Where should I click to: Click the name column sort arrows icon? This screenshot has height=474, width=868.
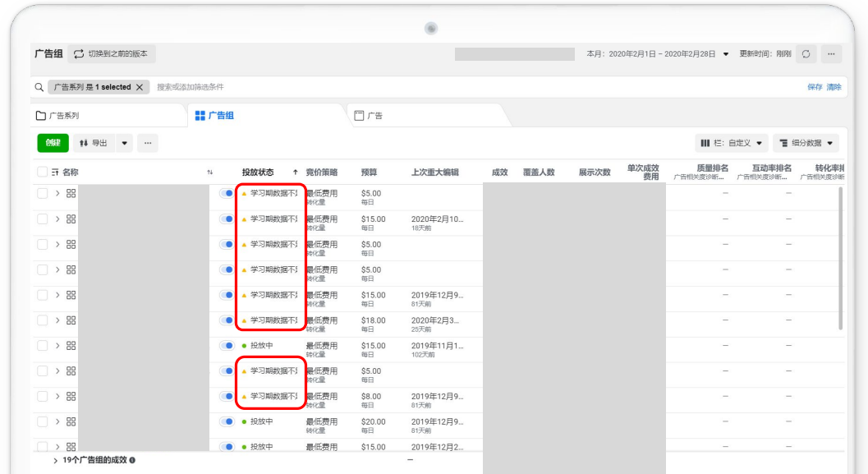(209, 173)
